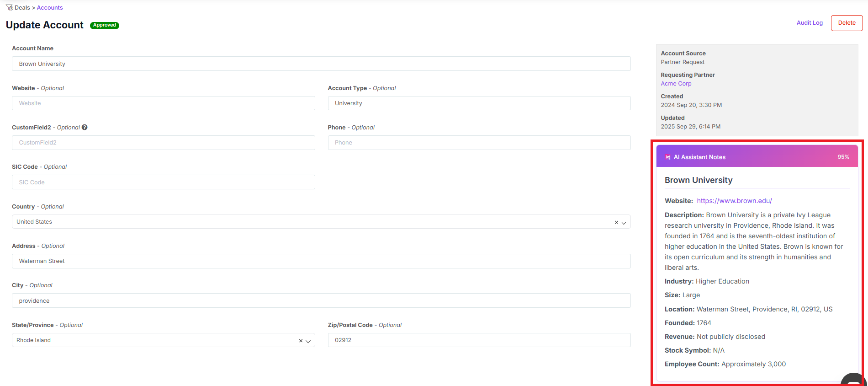Click the Description paragraph about Brown University

point(754,241)
